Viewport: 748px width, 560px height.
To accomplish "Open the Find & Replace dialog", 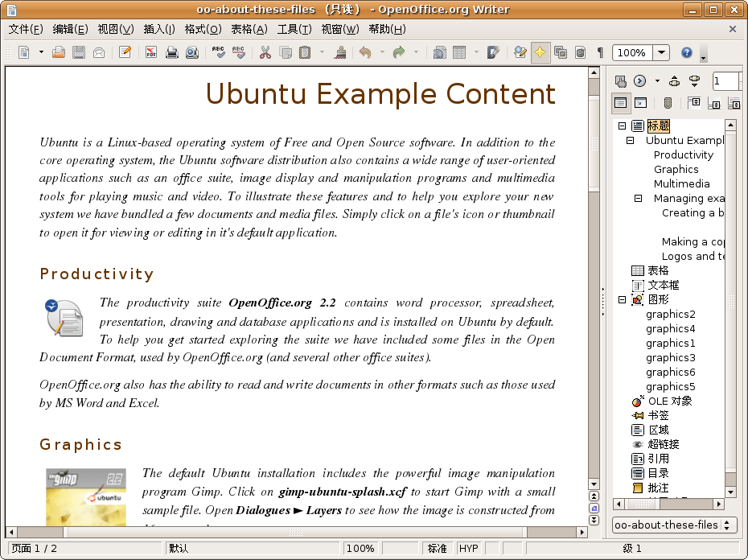I will point(520,52).
